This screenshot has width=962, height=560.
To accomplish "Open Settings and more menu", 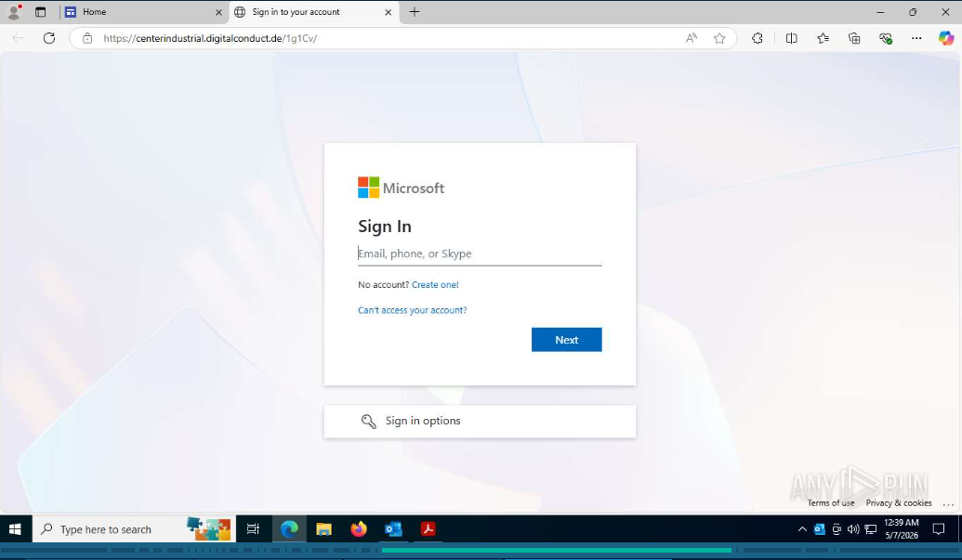I will pyautogui.click(x=916, y=38).
